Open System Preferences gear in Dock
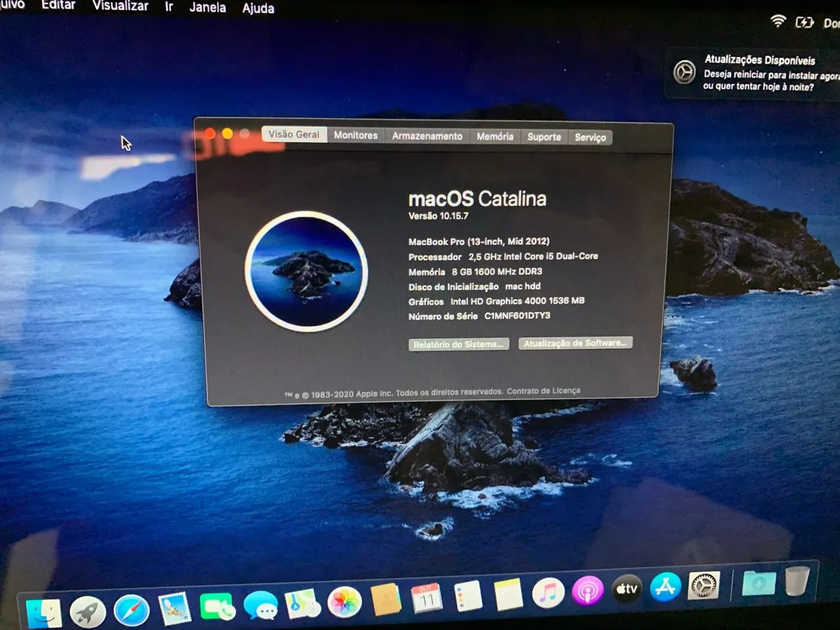 pyautogui.click(x=703, y=585)
